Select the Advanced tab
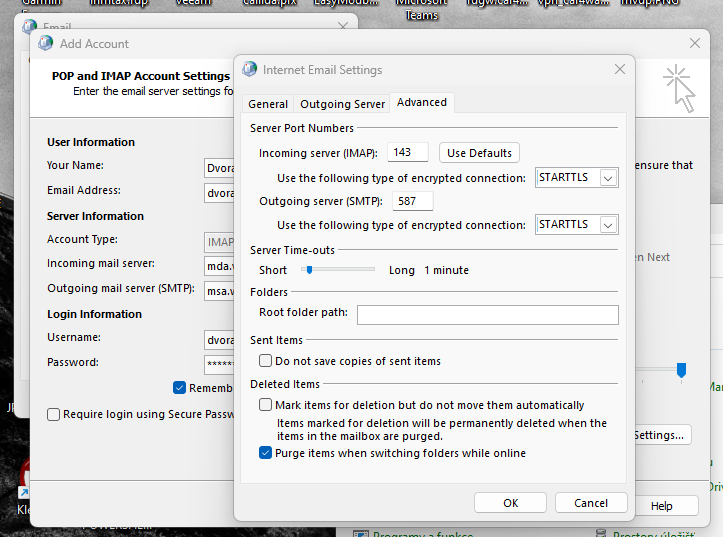Image resolution: width=723 pixels, height=537 pixels. pyautogui.click(x=422, y=102)
